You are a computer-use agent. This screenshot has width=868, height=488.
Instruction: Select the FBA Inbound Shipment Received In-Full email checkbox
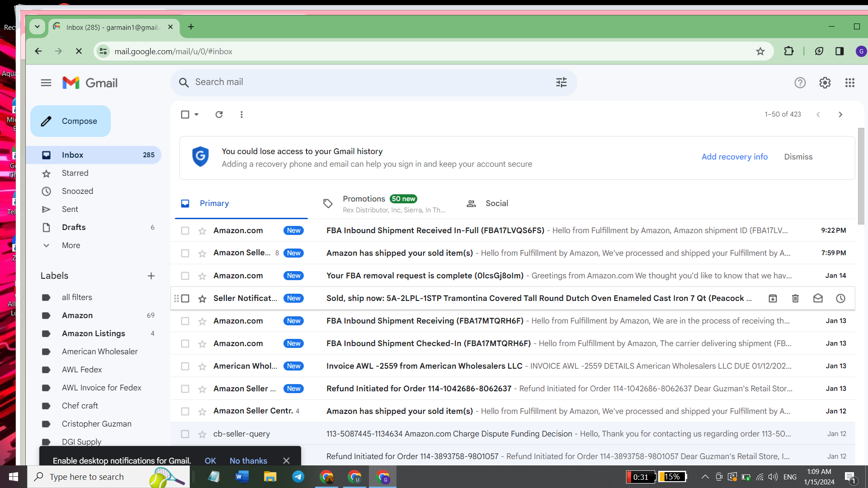tap(185, 231)
